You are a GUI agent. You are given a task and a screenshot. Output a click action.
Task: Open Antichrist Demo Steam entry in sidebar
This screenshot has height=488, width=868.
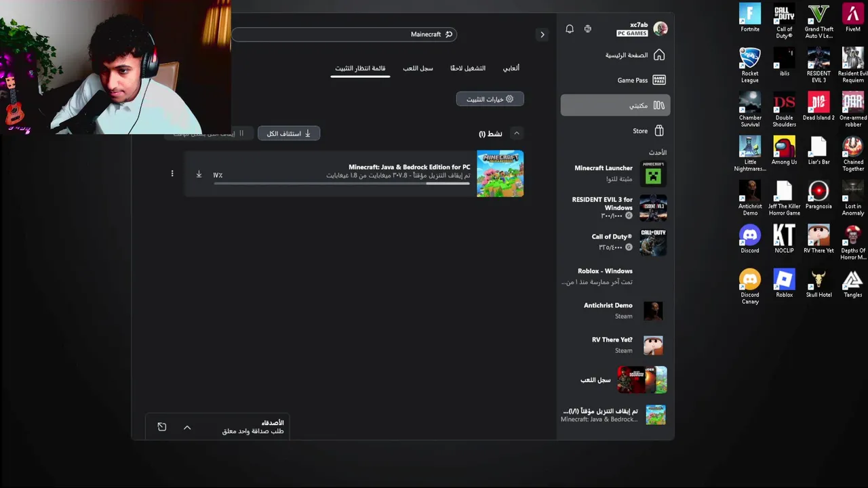point(615,311)
